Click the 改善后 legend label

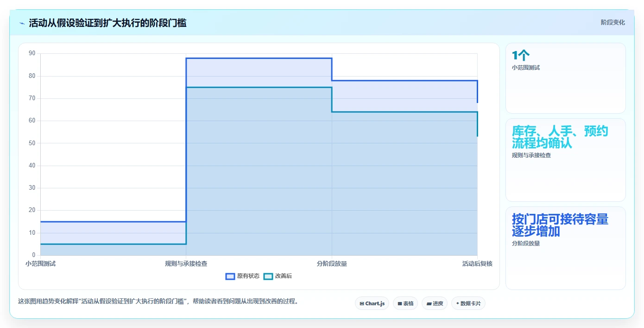[x=284, y=276]
